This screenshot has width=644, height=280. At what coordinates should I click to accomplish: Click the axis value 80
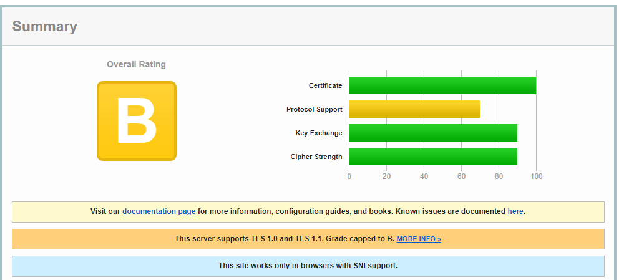[x=499, y=176]
